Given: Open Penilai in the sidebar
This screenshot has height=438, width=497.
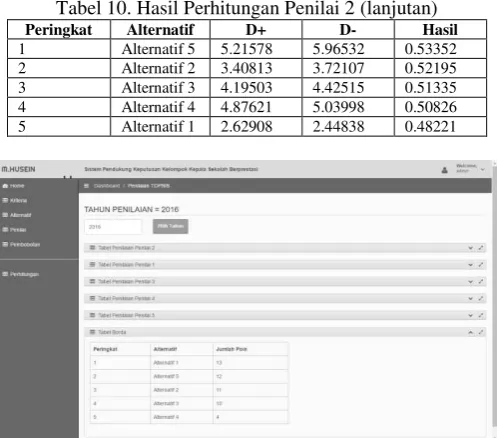Looking at the screenshot, I should 14,230.
